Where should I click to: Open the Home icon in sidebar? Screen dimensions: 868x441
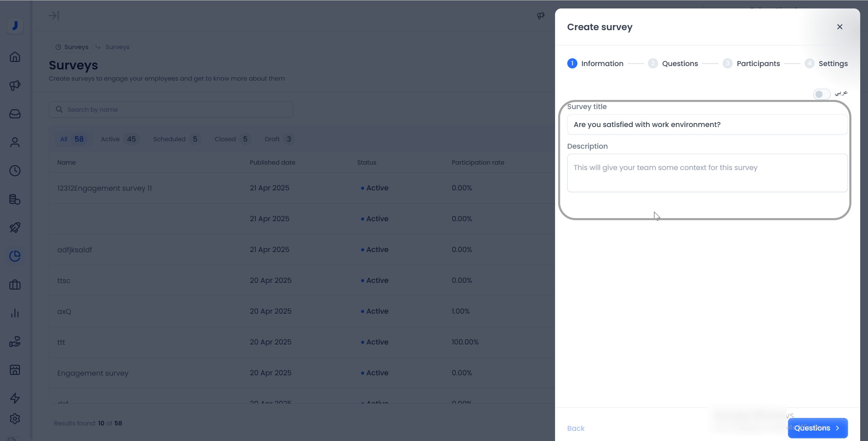pyautogui.click(x=15, y=57)
